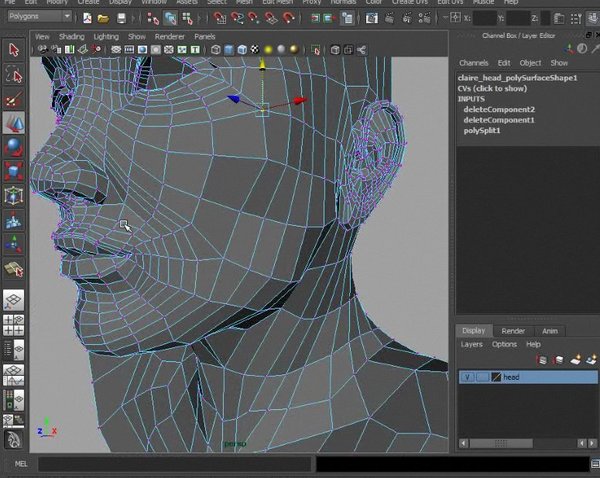Toggle viewport grid display
600x478 pixels.
(x=116, y=50)
